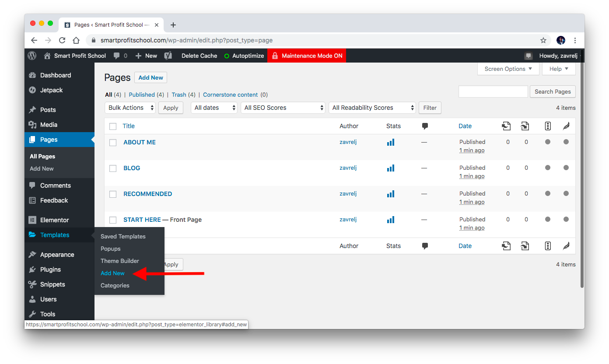This screenshot has height=364, width=609.
Task: Open the All dates dropdown
Action: [x=214, y=108]
